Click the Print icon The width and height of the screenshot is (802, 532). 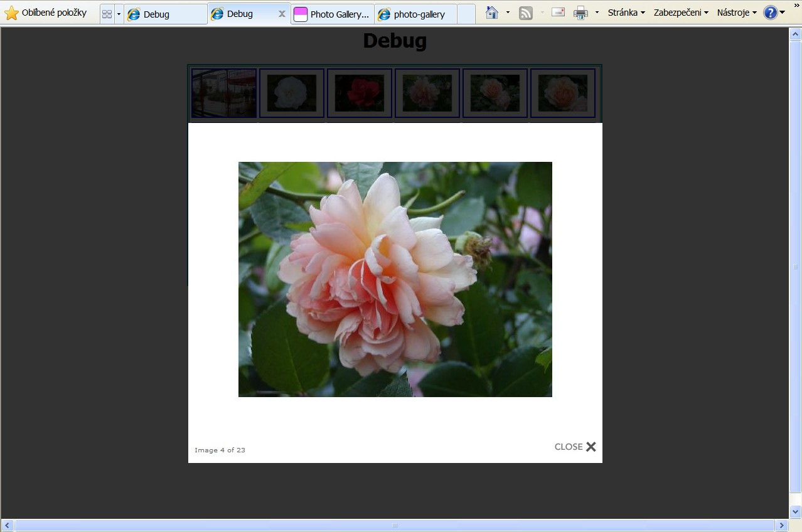581,13
